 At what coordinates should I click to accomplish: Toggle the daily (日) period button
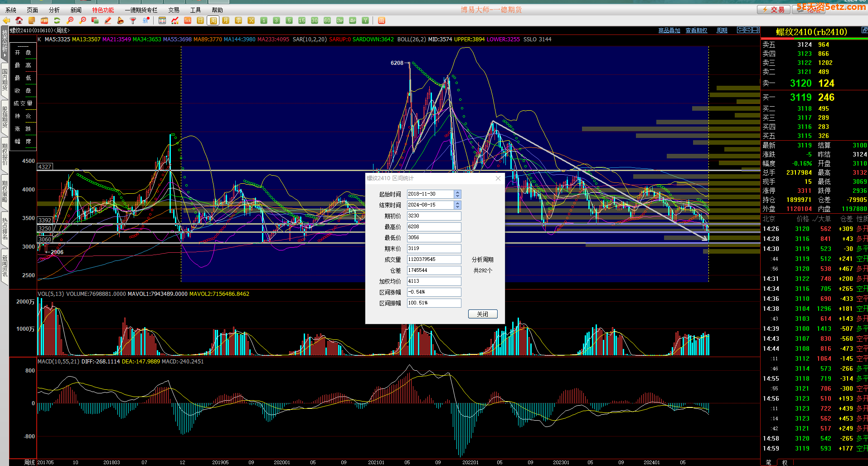pos(200,20)
